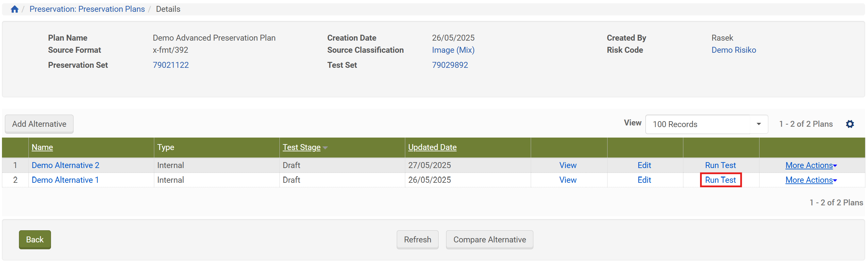Sort by Test Stage arrow icon
This screenshot has width=868, height=264.
(325, 147)
